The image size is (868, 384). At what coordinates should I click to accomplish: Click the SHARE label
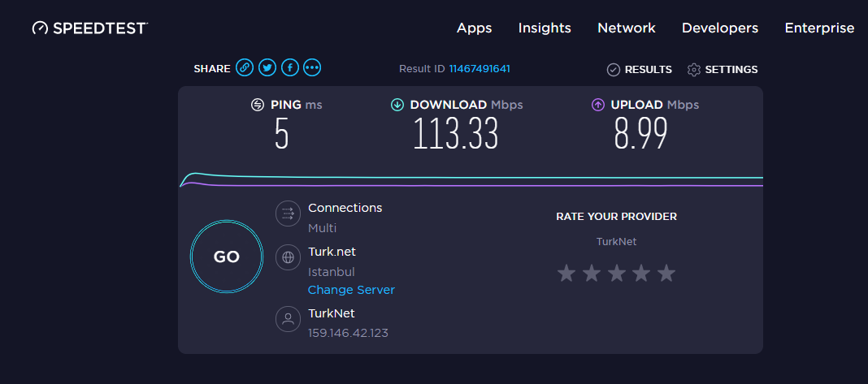click(x=212, y=69)
